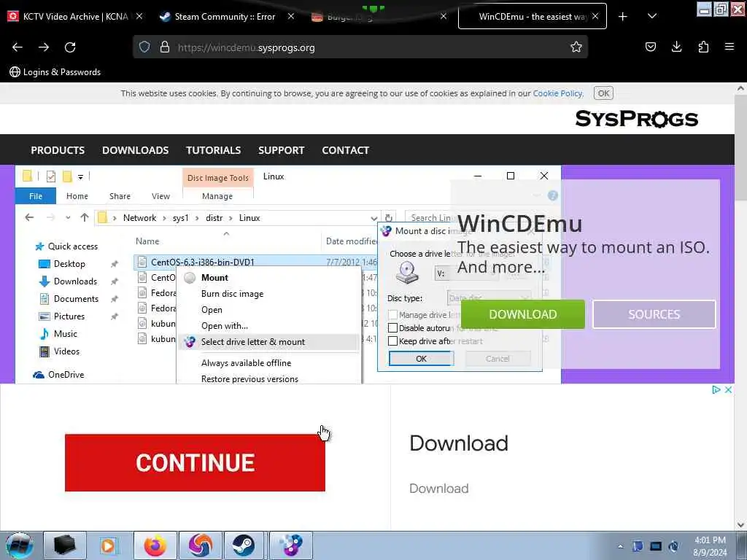Screen dimensions: 747x560
Task: Open the extensions puzzle icon
Action: coord(703,47)
